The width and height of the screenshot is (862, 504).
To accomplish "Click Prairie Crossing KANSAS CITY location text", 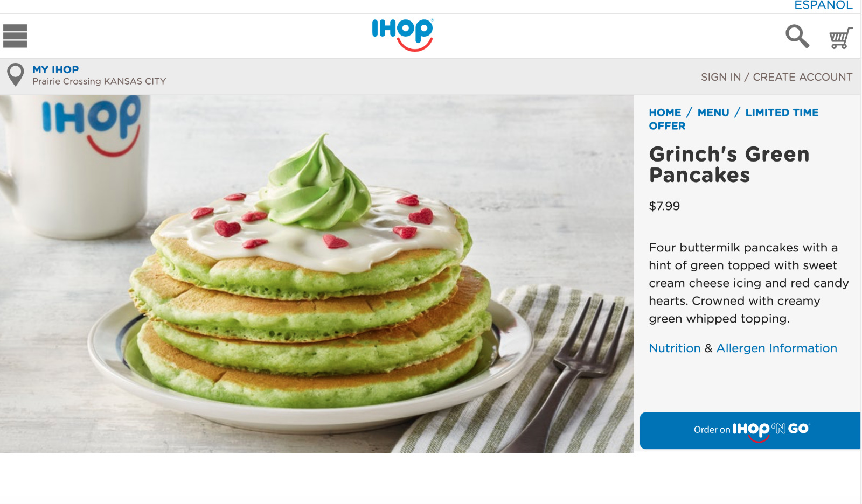I will click(99, 81).
